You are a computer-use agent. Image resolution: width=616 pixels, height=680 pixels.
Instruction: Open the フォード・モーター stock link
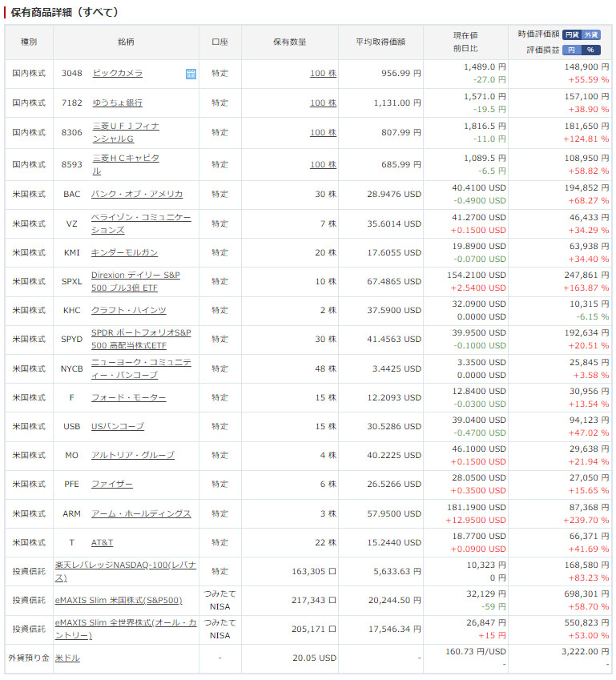coord(128,398)
